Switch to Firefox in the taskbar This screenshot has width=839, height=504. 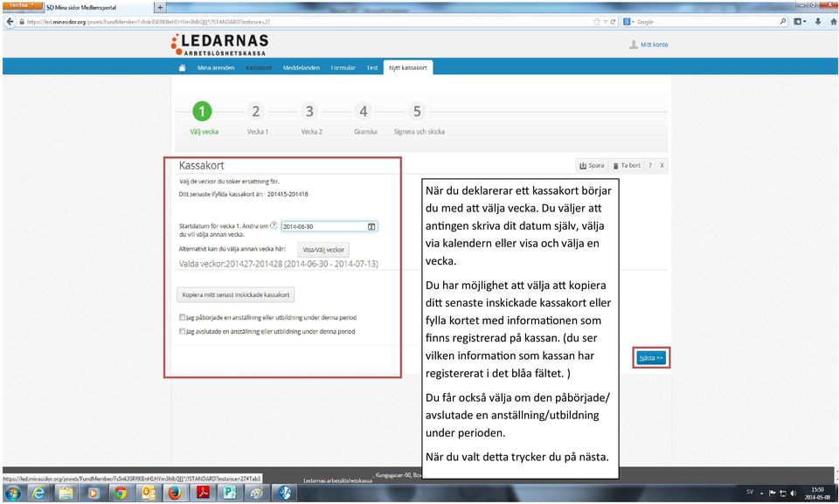pos(175,493)
